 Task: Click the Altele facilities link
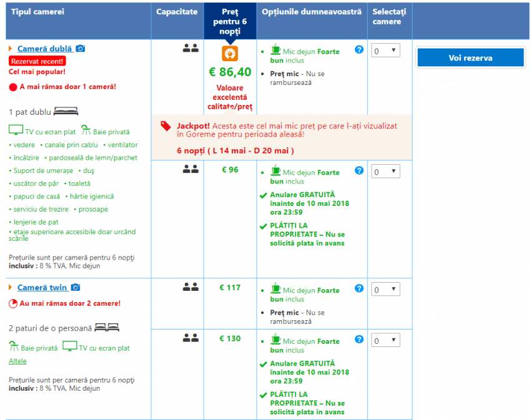click(17, 361)
